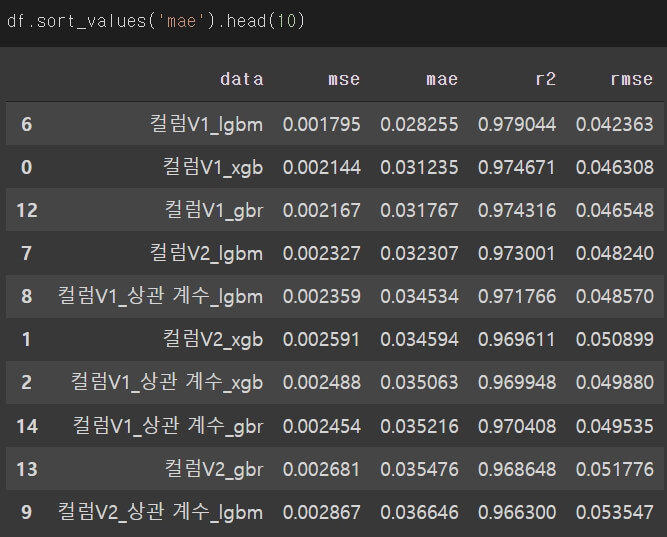This screenshot has height=537, width=667.
Task: Select row index 8
Action: pyautogui.click(x=26, y=296)
